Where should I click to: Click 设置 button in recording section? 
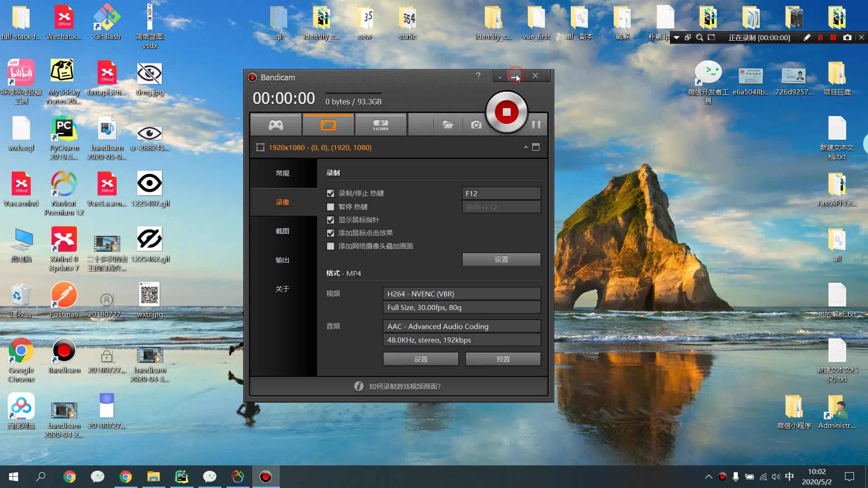click(501, 258)
